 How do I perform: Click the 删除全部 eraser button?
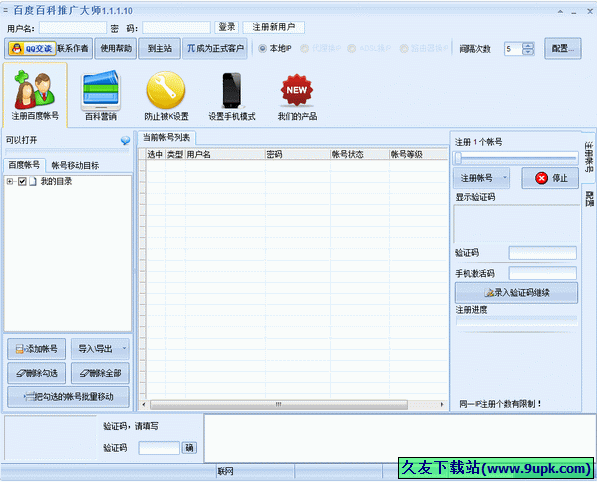(100, 373)
